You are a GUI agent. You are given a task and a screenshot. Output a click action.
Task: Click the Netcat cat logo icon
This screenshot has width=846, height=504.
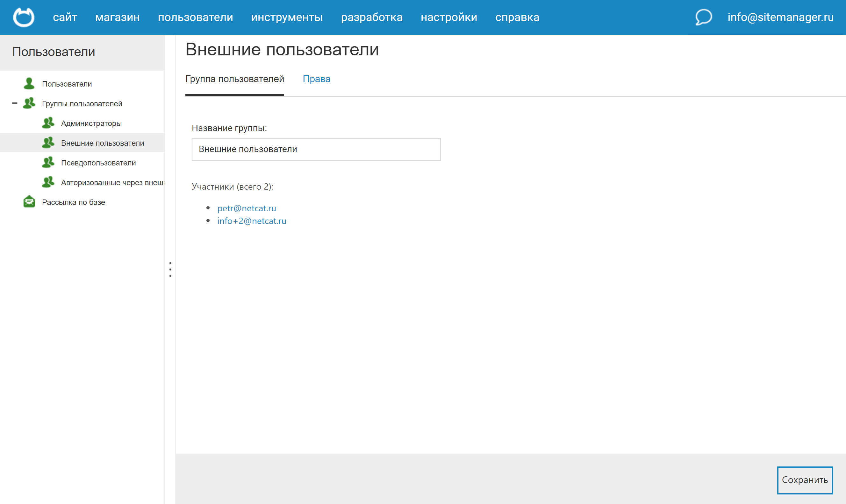(24, 17)
